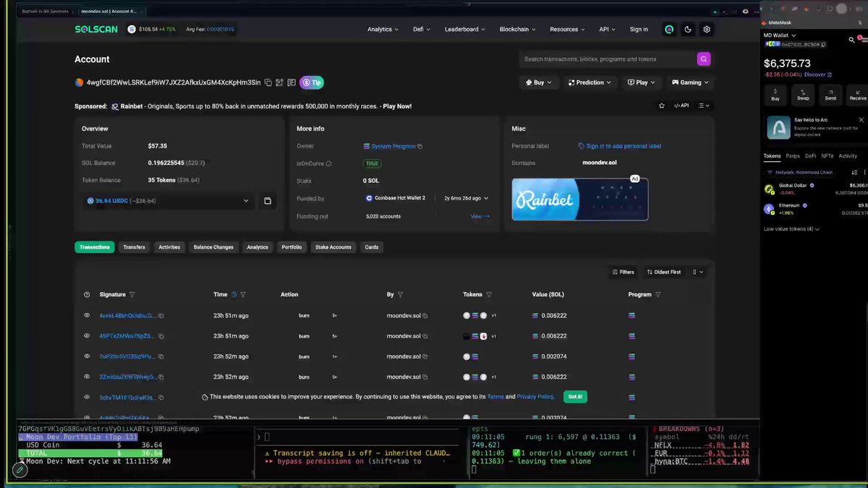This screenshot has height=488, width=868.
Task: Submit search with the purple magnifier button
Action: click(704, 59)
